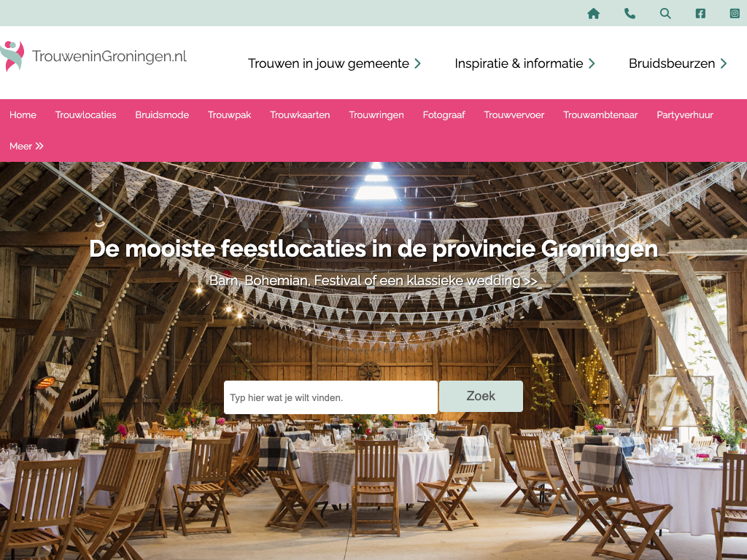Expand Meer to show more categories
The width and height of the screenshot is (747, 560).
click(26, 146)
